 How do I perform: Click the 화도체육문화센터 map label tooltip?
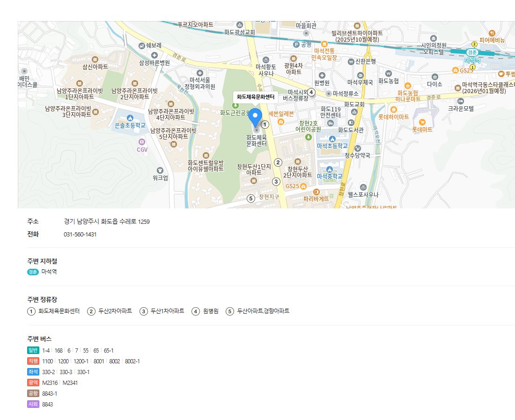[255, 97]
